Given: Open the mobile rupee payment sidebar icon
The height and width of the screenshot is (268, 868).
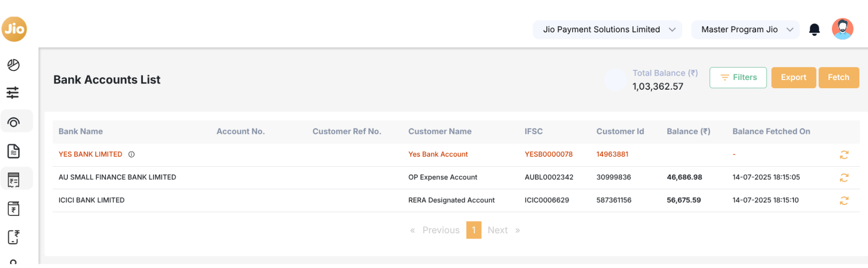Looking at the screenshot, I should [13, 237].
